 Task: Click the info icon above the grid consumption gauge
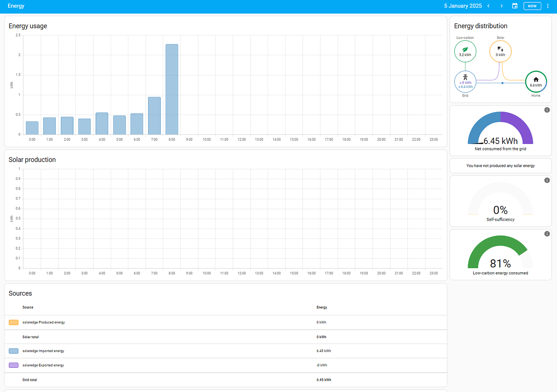pyautogui.click(x=547, y=110)
